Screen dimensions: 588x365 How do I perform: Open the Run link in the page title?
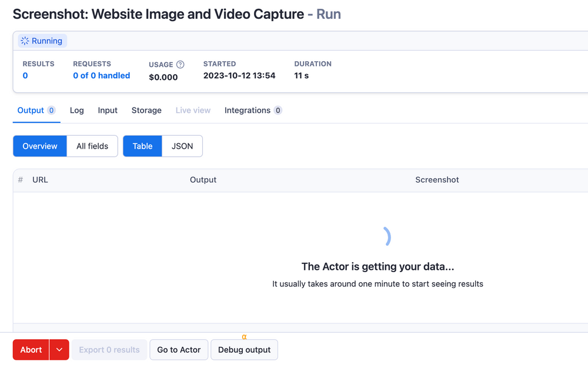click(x=328, y=14)
